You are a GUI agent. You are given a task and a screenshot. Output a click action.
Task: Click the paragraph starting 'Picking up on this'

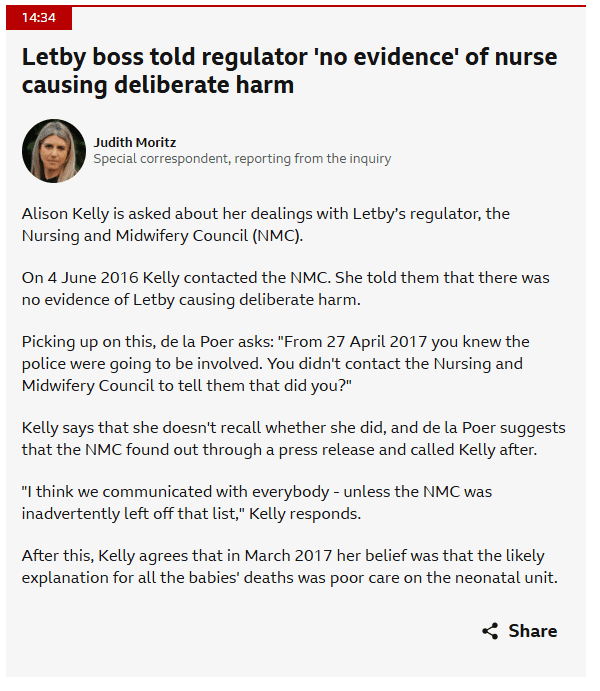pos(275,364)
